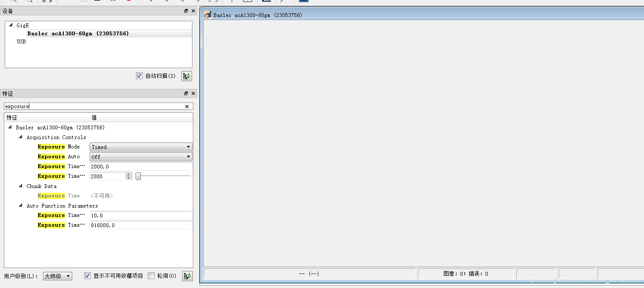Open the Exposure Auto dropdown showing Off
The width and height of the screenshot is (644, 288).
(x=141, y=157)
